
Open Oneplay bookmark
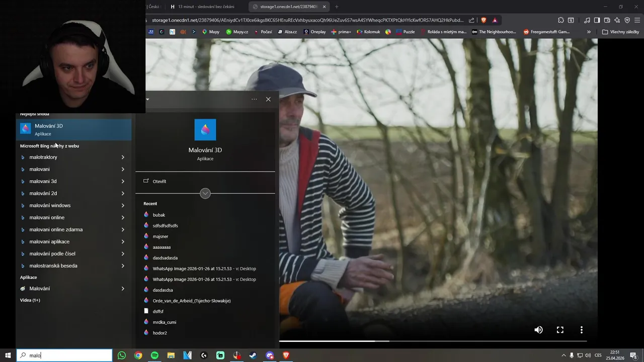[314, 32]
